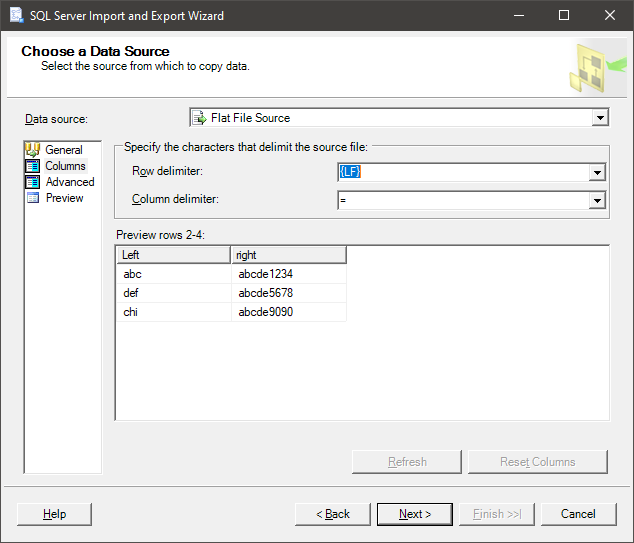Click the Finish >>| button
Viewport: 634px width, 543px height.
(497, 514)
